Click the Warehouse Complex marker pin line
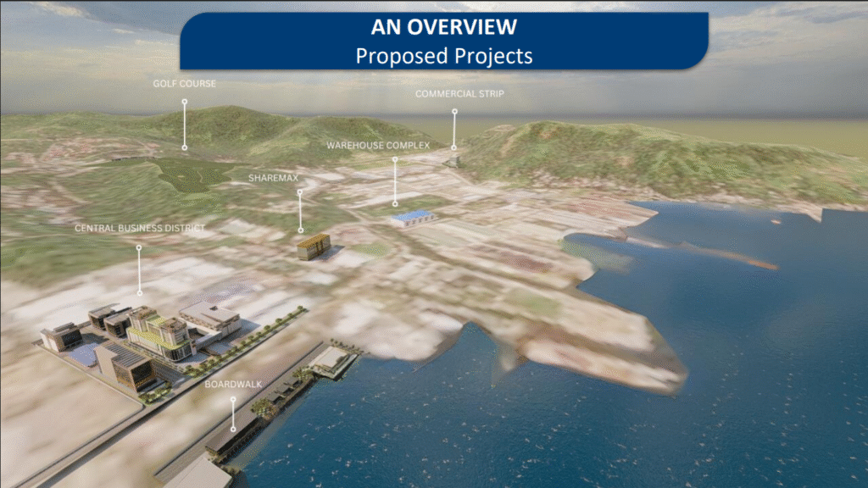This screenshot has height=488, width=868. click(395, 180)
